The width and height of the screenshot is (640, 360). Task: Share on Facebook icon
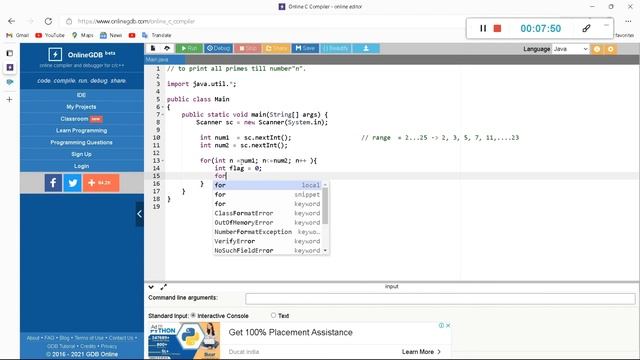[53, 182]
